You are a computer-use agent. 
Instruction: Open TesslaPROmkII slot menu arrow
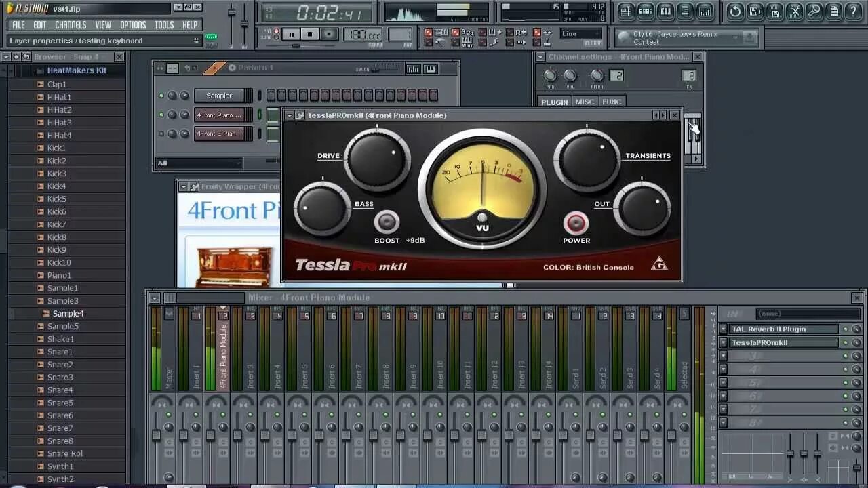coord(724,343)
